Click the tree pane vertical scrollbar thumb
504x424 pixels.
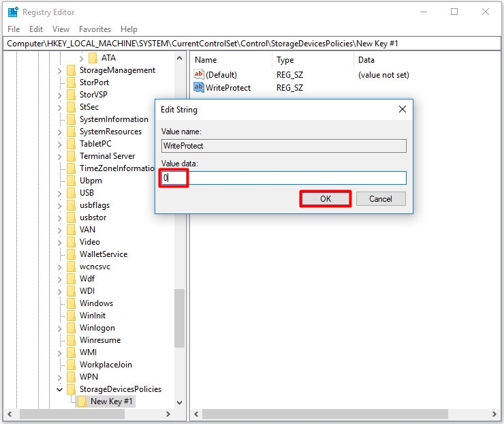point(179,318)
